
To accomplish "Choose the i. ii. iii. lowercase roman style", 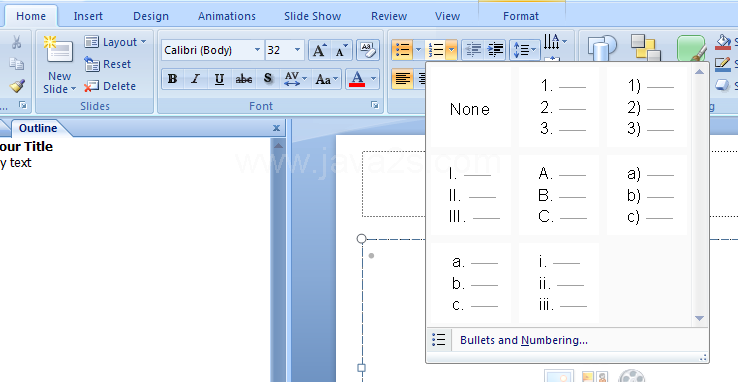I will pos(559,283).
